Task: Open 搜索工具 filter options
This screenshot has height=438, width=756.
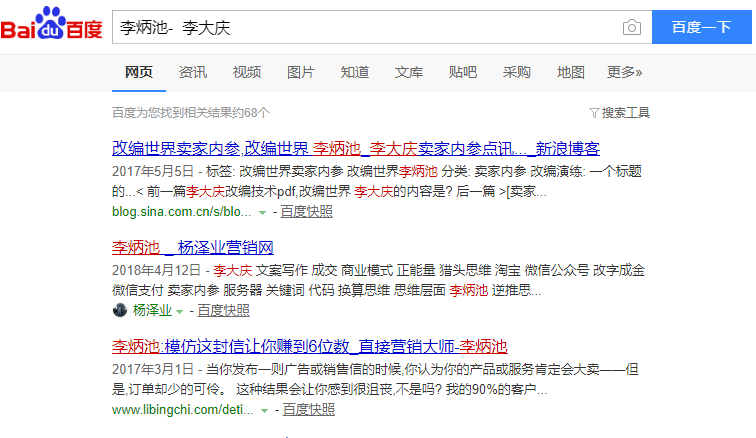Action: click(x=625, y=113)
